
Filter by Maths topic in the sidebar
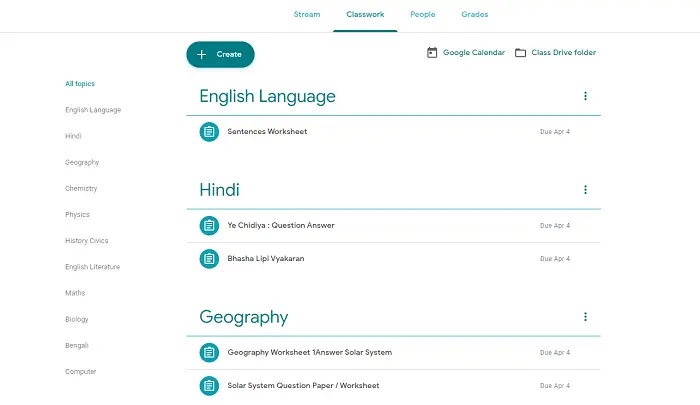point(75,293)
